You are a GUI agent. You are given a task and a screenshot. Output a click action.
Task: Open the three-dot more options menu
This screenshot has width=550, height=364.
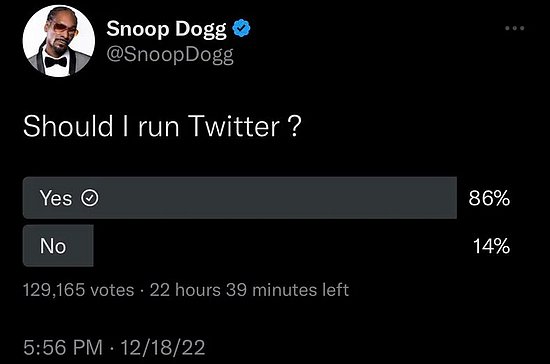click(x=515, y=28)
